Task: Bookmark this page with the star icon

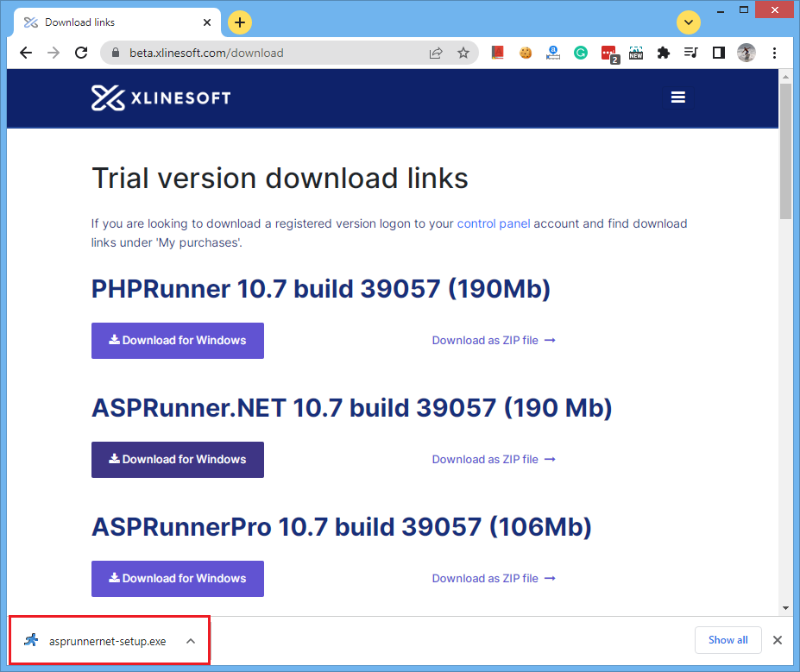Action: click(x=463, y=53)
